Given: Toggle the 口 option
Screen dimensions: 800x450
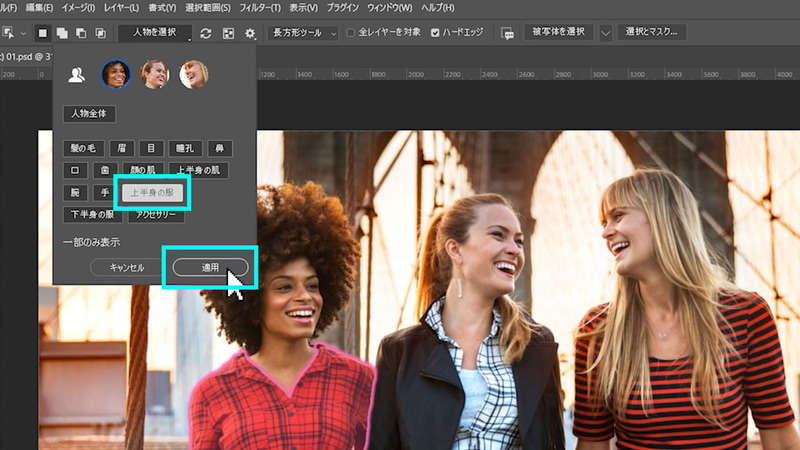Looking at the screenshot, I should coord(76,170).
